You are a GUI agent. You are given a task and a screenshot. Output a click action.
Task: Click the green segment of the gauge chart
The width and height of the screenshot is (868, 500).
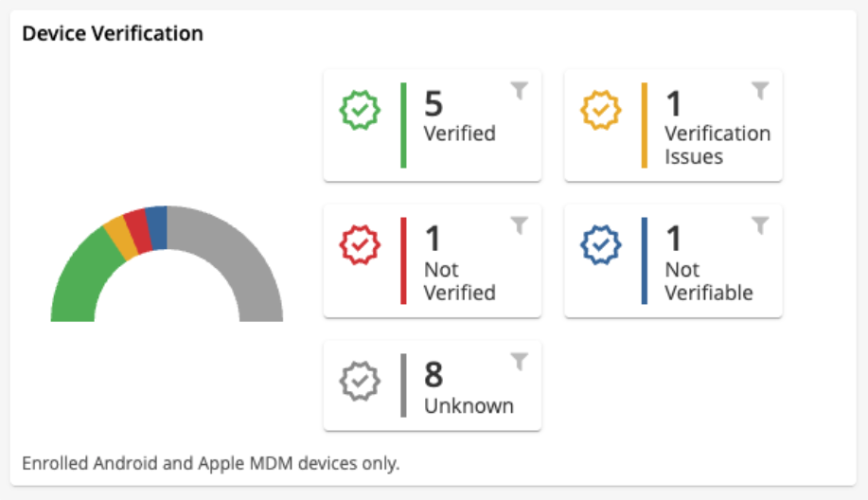pos(79,279)
